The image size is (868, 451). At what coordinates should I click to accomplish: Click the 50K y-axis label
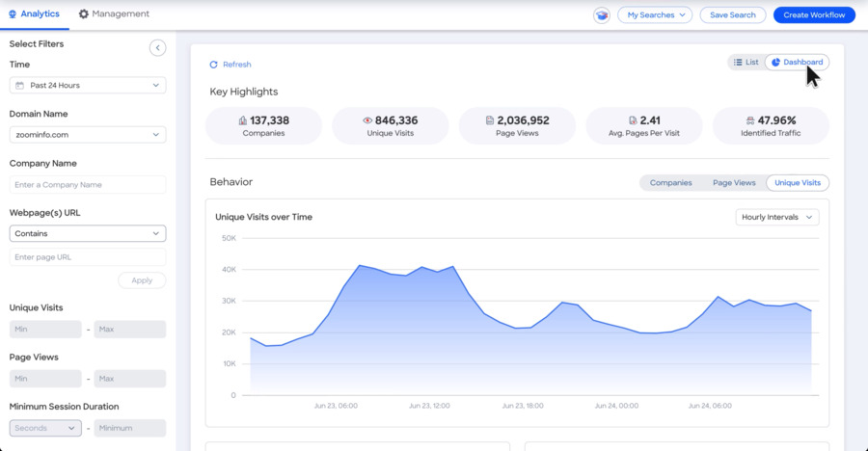[229, 238]
